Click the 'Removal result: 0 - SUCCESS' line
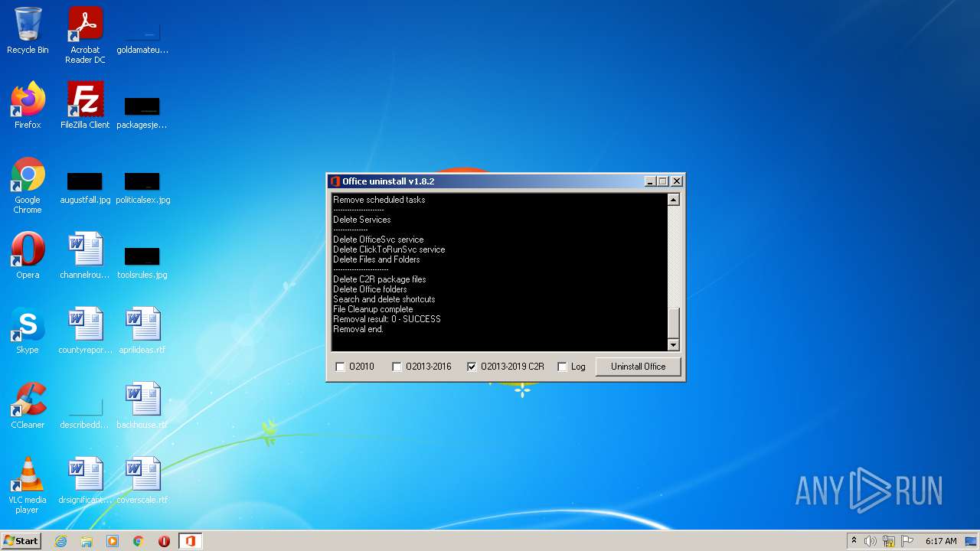The height and width of the screenshot is (551, 980). tap(387, 319)
